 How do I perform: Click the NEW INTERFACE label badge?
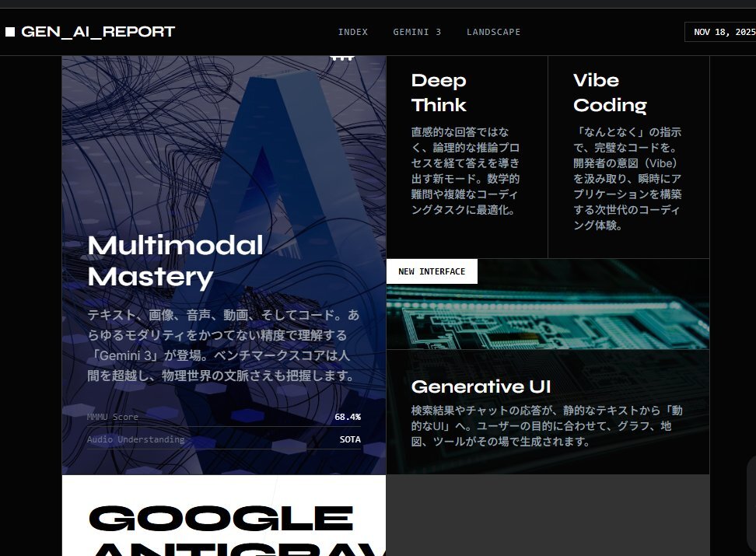[432, 271]
